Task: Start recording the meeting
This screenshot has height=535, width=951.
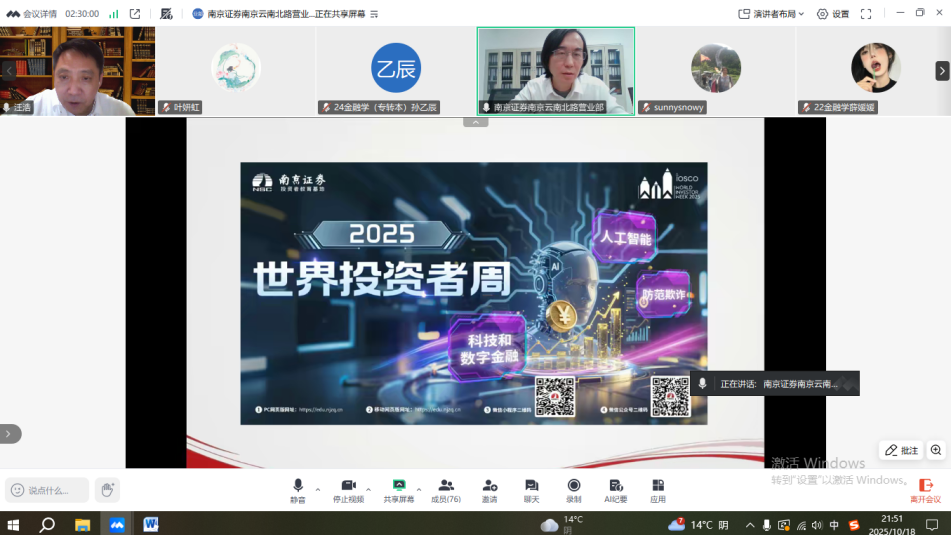Action: point(573,490)
